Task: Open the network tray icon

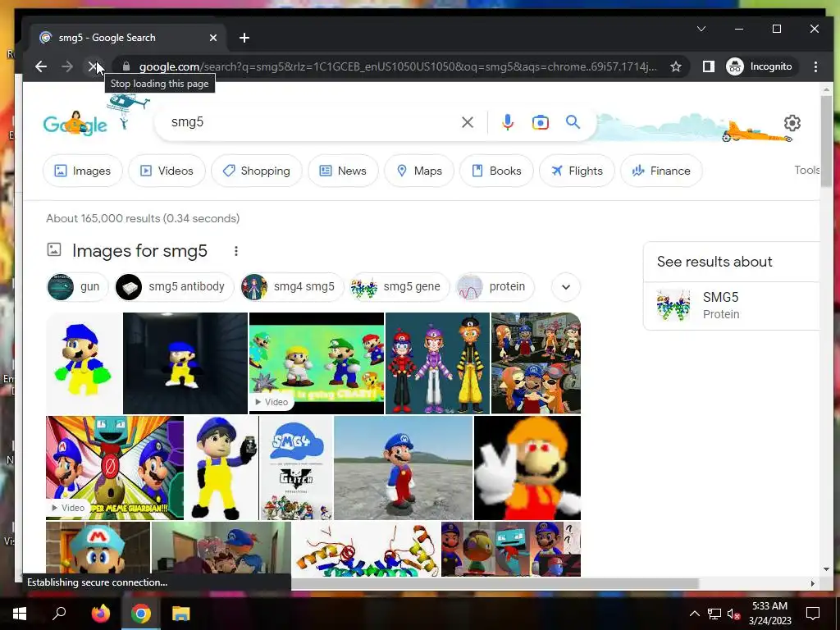Action: (714, 614)
